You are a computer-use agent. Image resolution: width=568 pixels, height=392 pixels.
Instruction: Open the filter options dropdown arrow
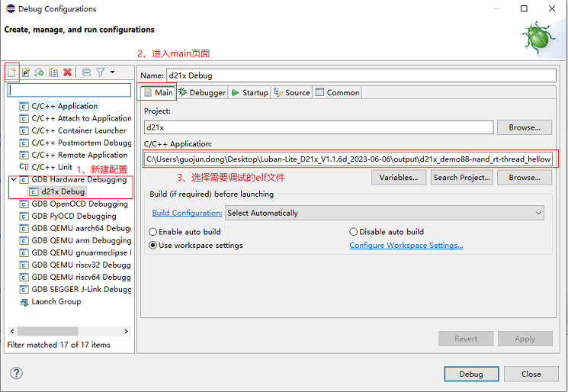click(113, 72)
